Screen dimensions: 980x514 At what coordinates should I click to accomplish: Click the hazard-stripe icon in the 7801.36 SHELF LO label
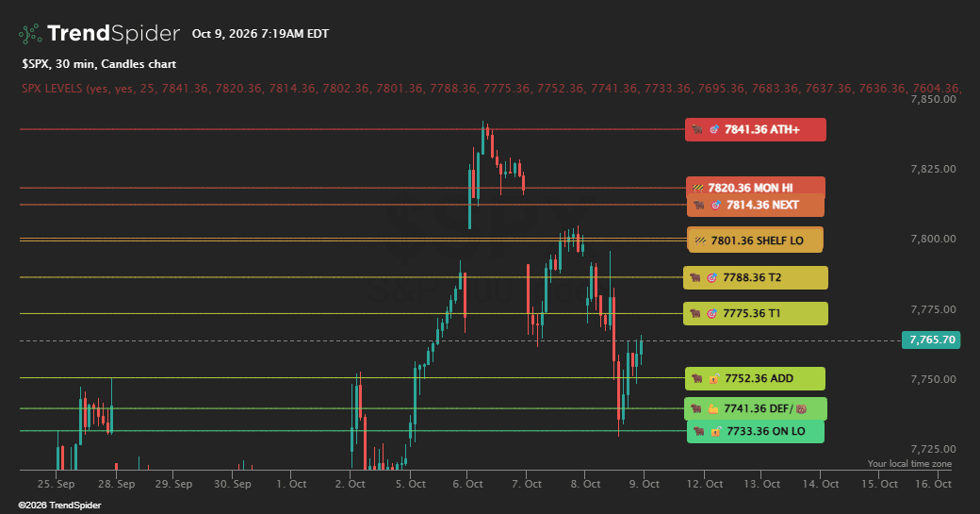[x=701, y=240]
